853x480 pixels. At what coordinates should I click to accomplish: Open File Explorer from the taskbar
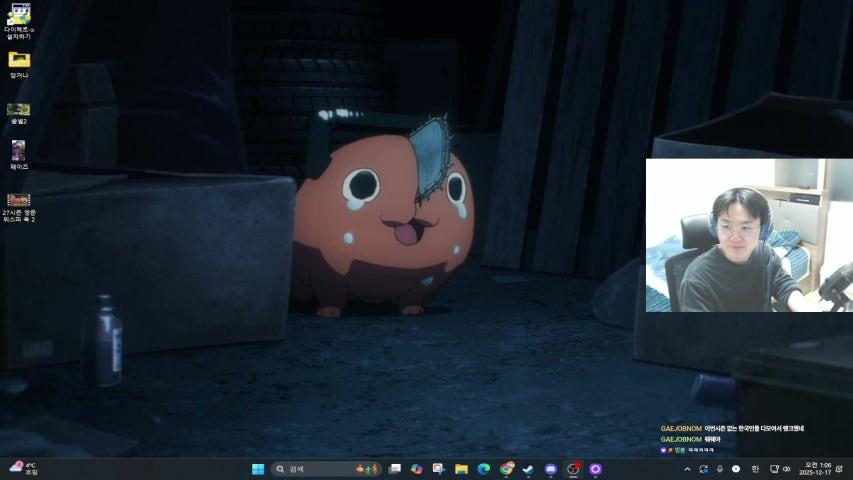click(461, 469)
